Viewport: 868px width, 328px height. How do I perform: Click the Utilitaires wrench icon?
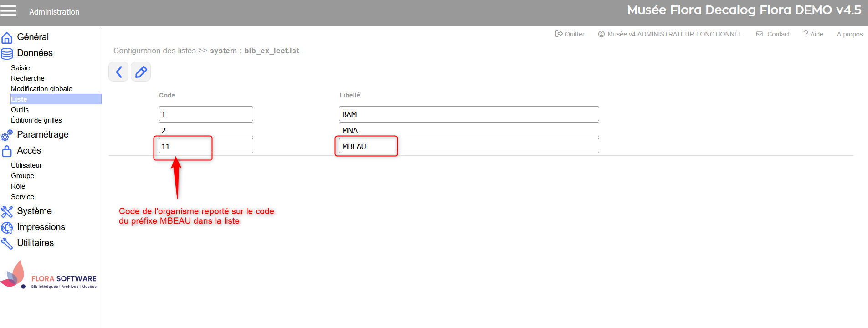click(x=7, y=243)
